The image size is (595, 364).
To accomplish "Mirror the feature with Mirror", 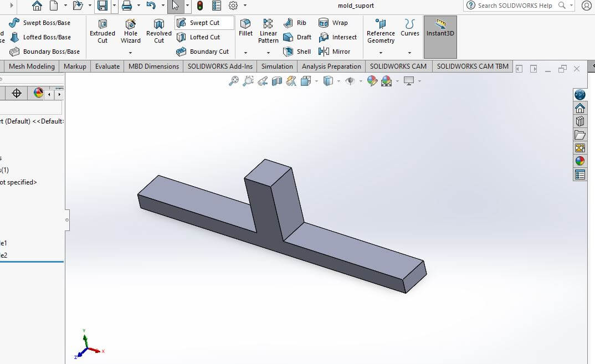I will [334, 52].
